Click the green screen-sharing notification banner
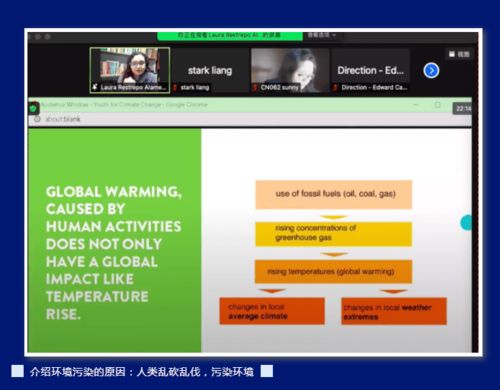 [230, 35]
